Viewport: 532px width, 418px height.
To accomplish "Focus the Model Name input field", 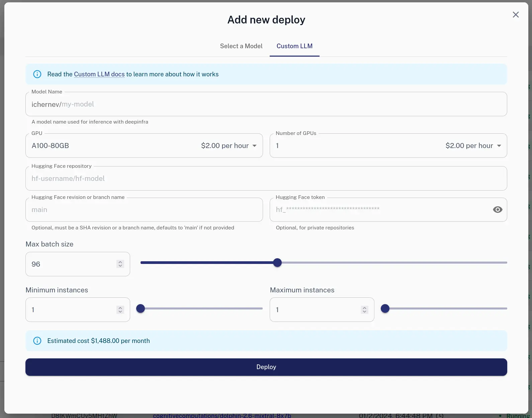I will (266, 104).
